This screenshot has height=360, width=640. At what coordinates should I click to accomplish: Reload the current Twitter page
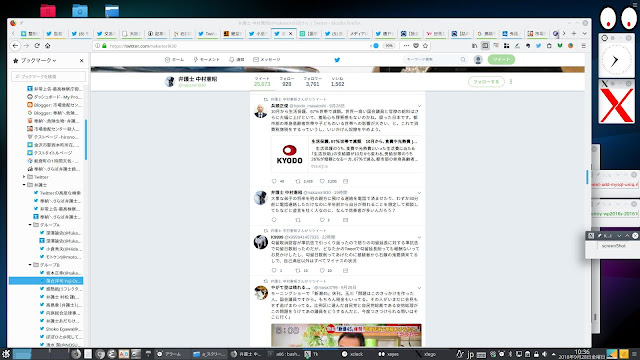pyautogui.click(x=37, y=46)
